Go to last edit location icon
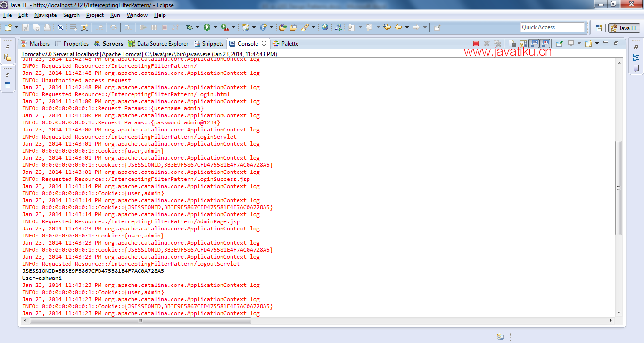Viewport: 644px width, 343px height. 387,27
